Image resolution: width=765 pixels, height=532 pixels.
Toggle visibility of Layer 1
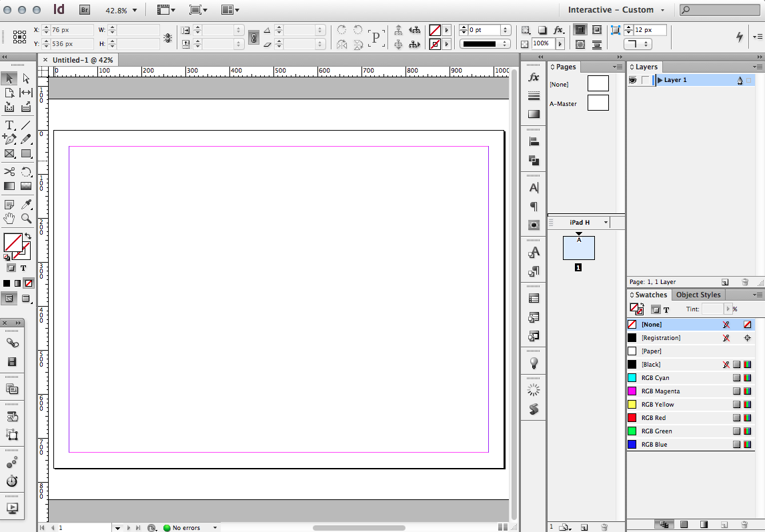pyautogui.click(x=633, y=80)
